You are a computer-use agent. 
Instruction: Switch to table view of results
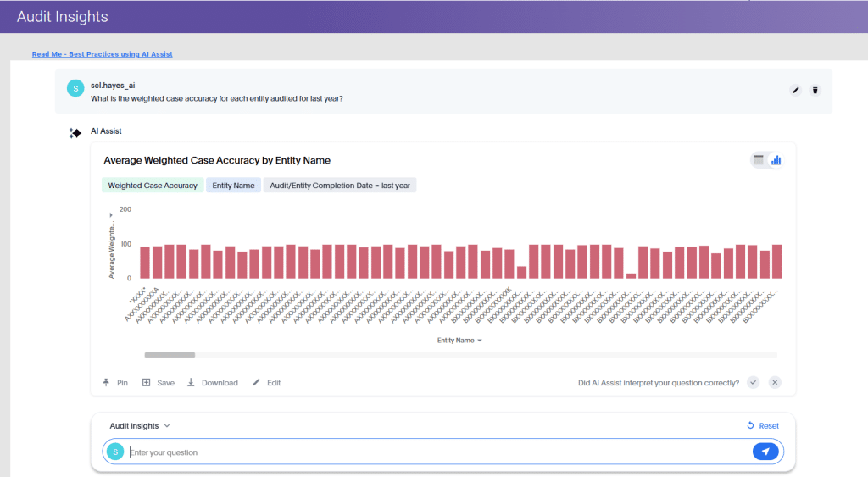pos(759,160)
